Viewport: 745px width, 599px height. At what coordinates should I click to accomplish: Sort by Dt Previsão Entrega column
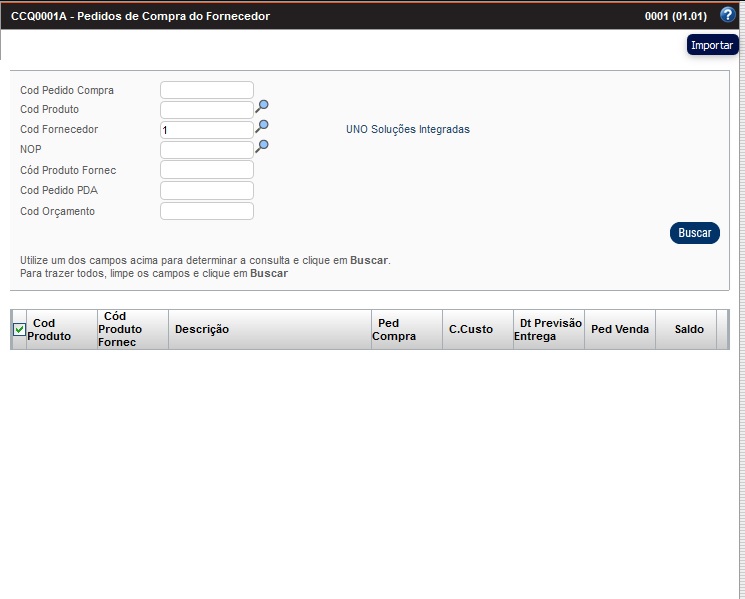tap(548, 329)
